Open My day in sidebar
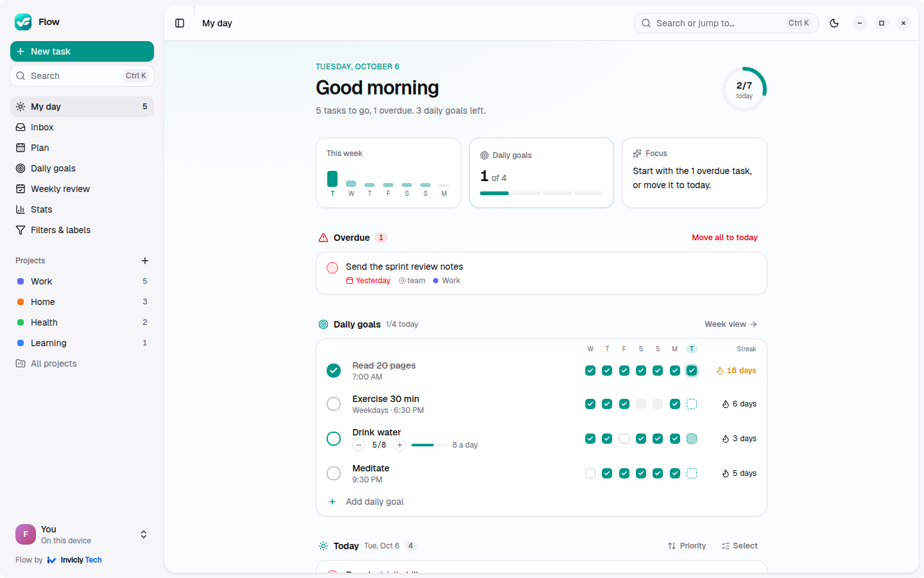The width and height of the screenshot is (924, 578). [82, 107]
